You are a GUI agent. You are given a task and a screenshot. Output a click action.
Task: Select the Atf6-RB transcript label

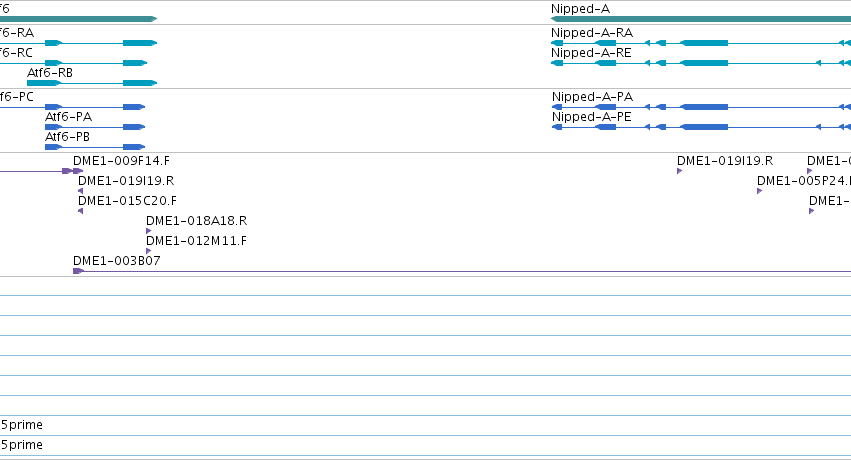pos(50,73)
